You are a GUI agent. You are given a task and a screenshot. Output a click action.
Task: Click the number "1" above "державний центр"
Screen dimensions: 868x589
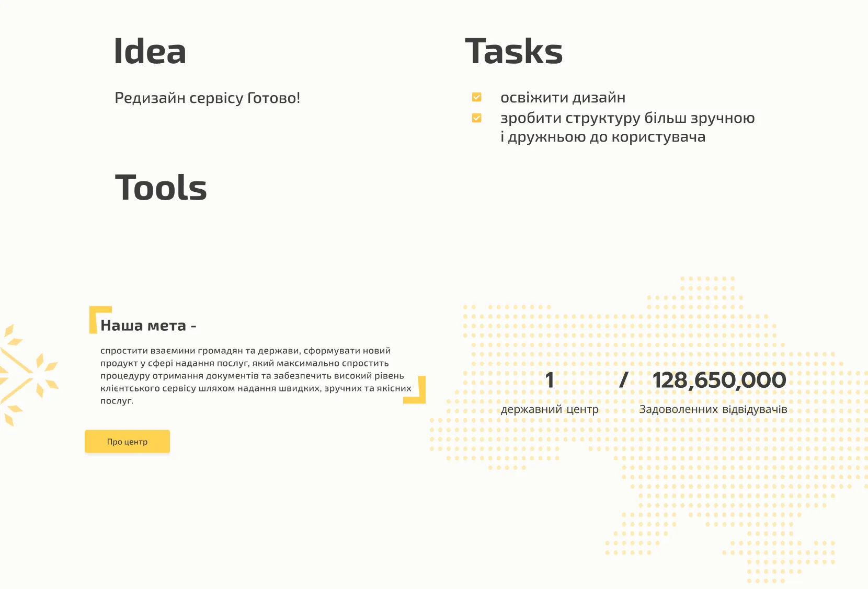[x=550, y=380]
